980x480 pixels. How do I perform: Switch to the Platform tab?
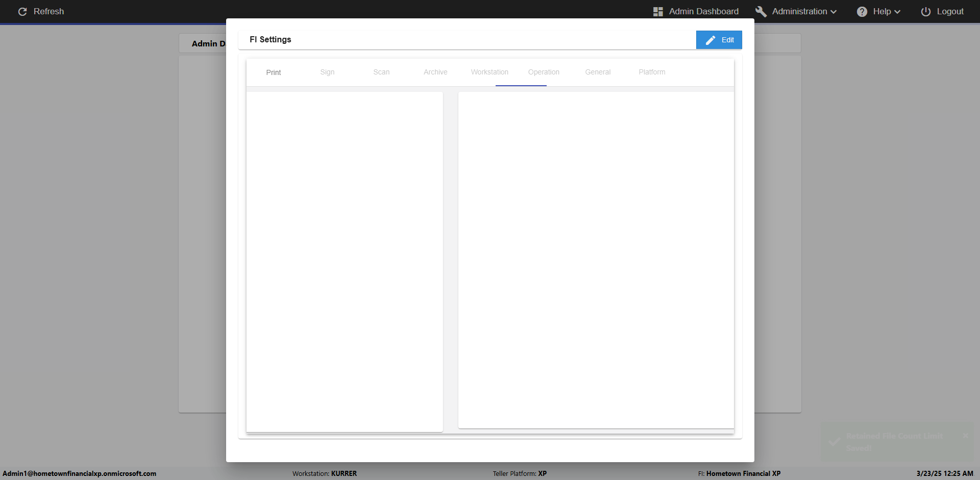[x=652, y=72]
